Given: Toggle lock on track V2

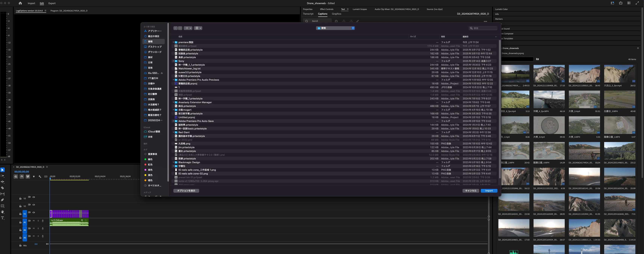Looking at the screenshot, I should pyautogui.click(x=20, y=206).
